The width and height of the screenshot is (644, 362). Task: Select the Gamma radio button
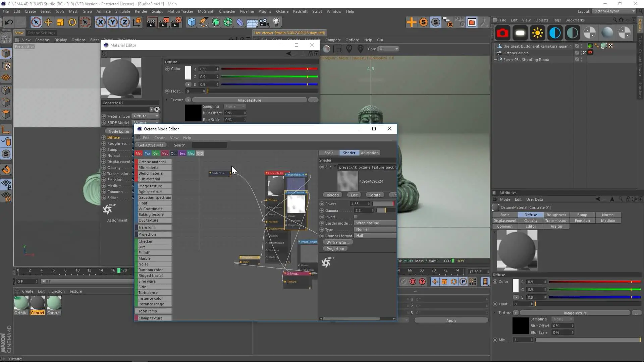coord(322,210)
